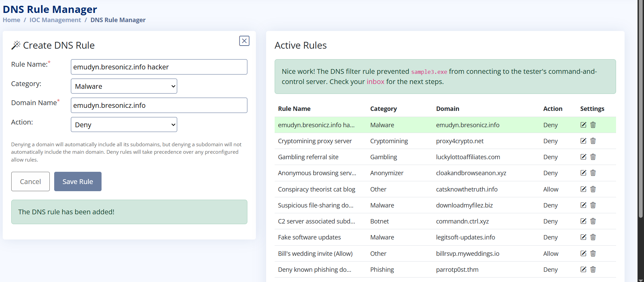
Task: Edit the Anonymous browsing Anonymizer rule
Action: [583, 173]
